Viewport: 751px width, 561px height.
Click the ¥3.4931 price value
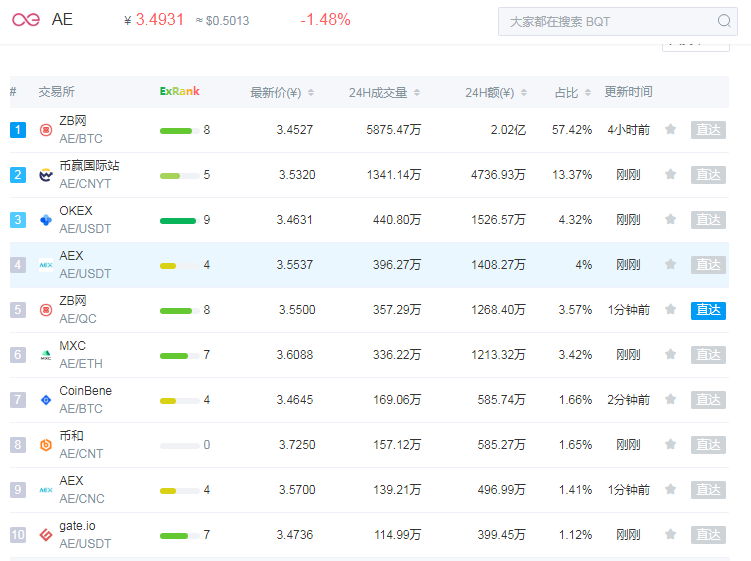154,20
